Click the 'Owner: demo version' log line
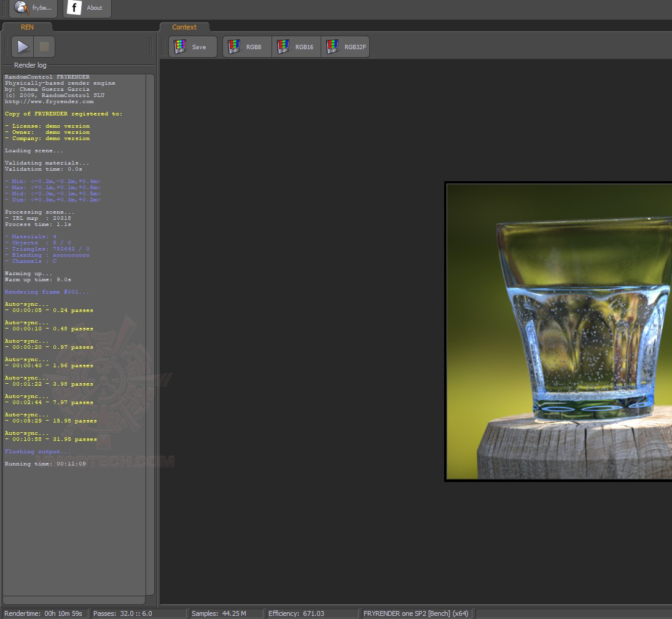Image resolution: width=672 pixels, height=619 pixels. (x=47, y=133)
